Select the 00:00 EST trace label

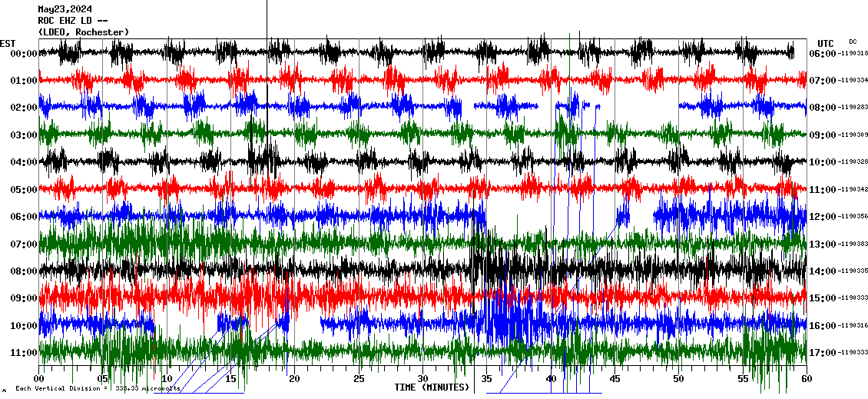(23, 54)
